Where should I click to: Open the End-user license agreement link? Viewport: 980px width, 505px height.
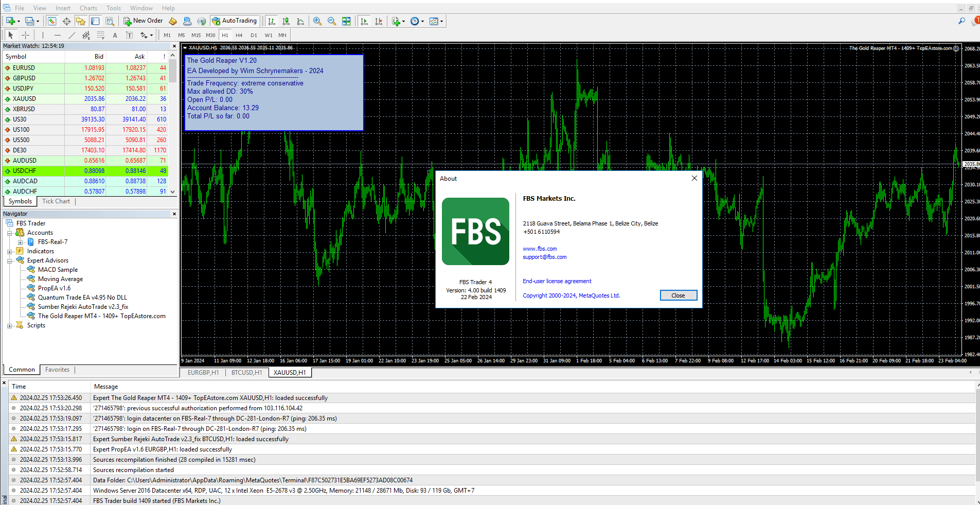click(557, 281)
